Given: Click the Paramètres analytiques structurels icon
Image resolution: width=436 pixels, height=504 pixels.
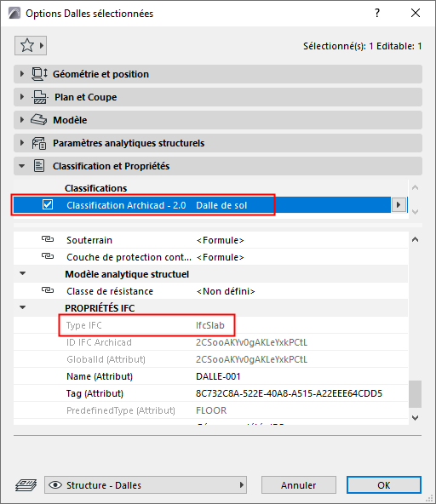Looking at the screenshot, I should click(39, 143).
